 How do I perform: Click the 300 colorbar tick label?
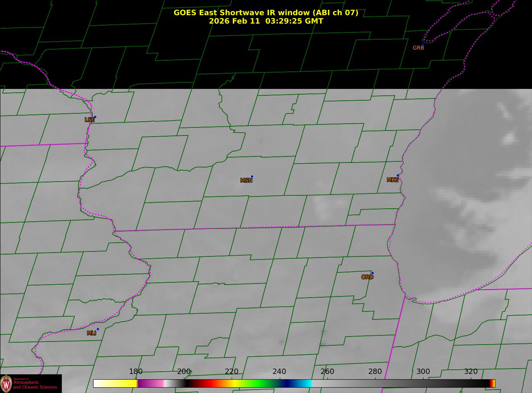click(x=423, y=371)
